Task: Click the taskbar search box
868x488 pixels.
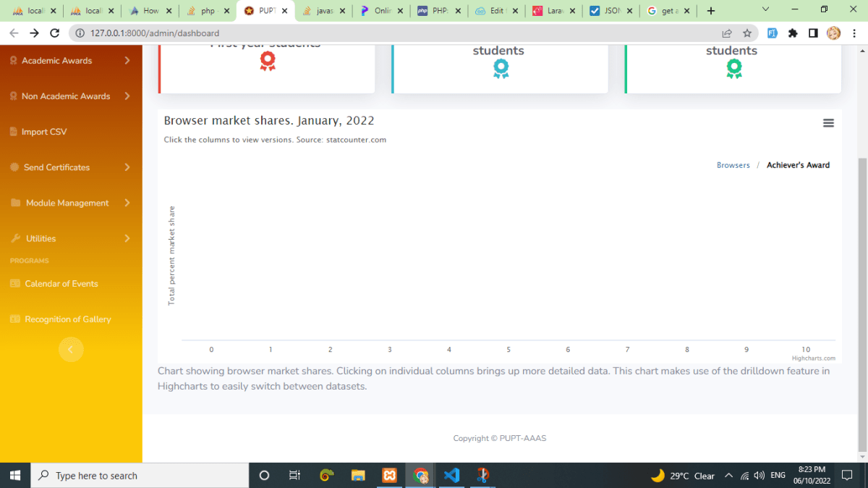Action: click(139, 476)
